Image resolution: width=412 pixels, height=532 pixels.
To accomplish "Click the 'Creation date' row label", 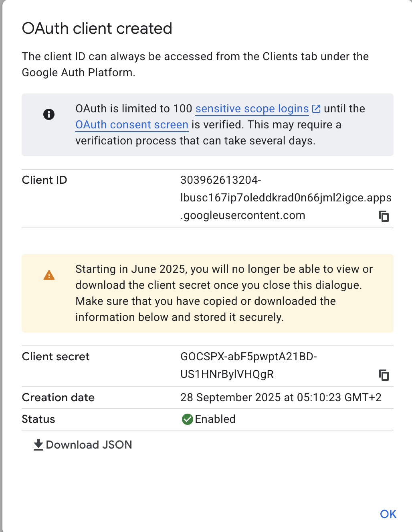I will 58,398.
